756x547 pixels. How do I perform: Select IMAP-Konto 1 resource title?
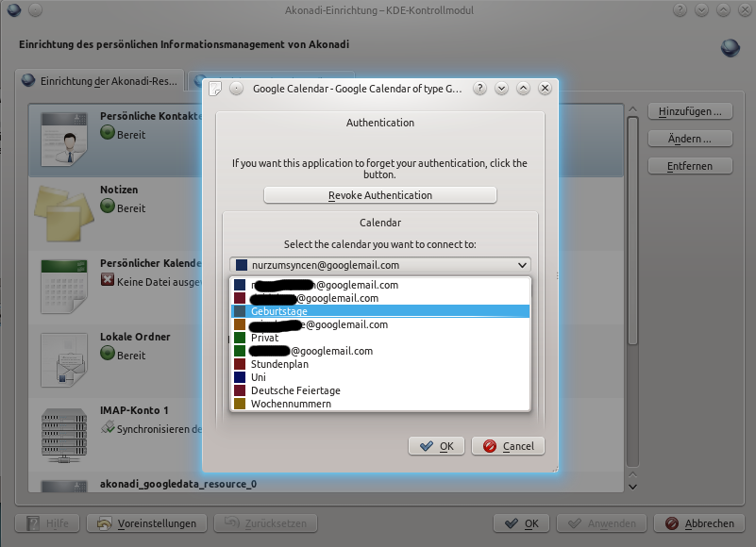[134, 410]
